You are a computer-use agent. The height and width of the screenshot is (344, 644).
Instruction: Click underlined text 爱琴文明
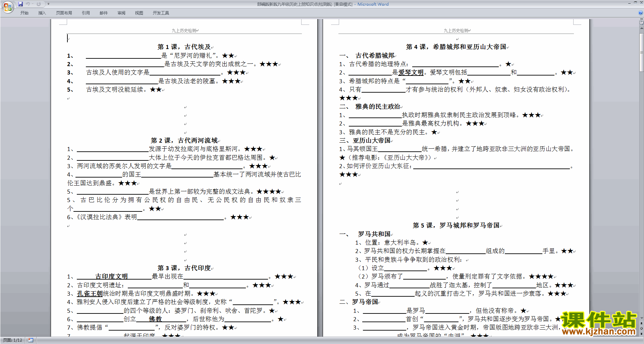click(x=411, y=72)
